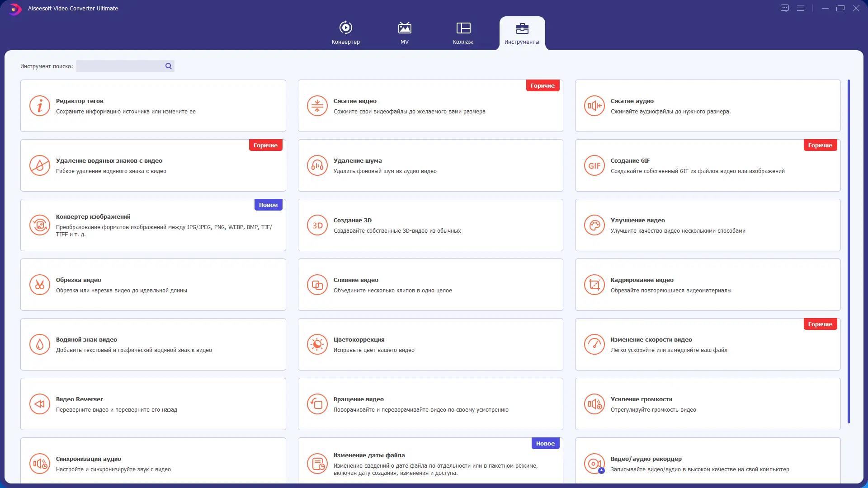Viewport: 868px width, 488px height.
Task: Open the Video Compressor tool icon
Action: coord(317,106)
